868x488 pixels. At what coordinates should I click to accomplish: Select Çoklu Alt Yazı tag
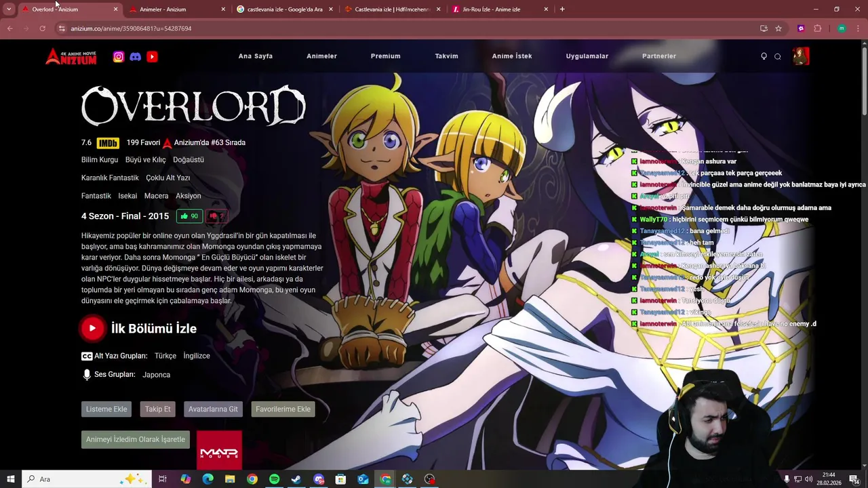[x=168, y=178]
